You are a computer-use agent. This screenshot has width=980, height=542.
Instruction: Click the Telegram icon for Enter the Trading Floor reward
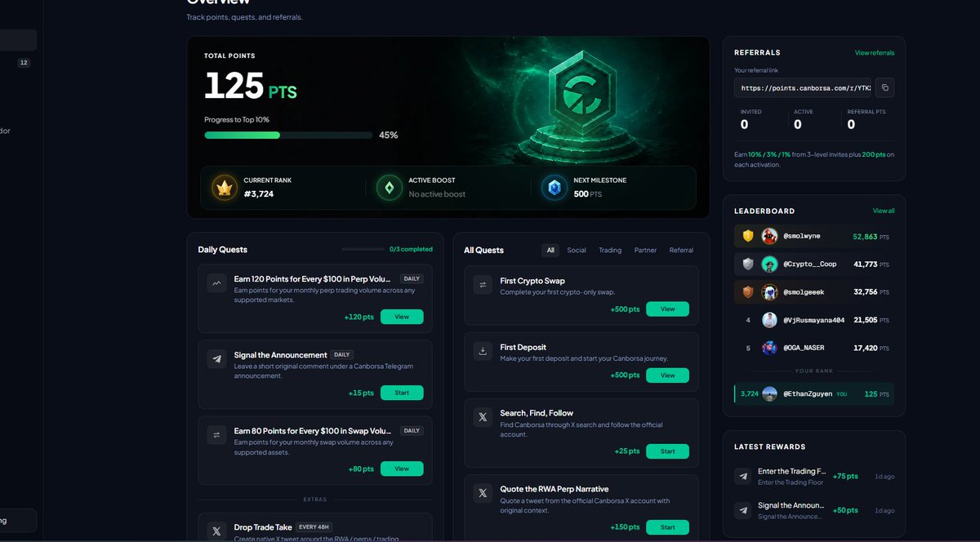coord(742,476)
